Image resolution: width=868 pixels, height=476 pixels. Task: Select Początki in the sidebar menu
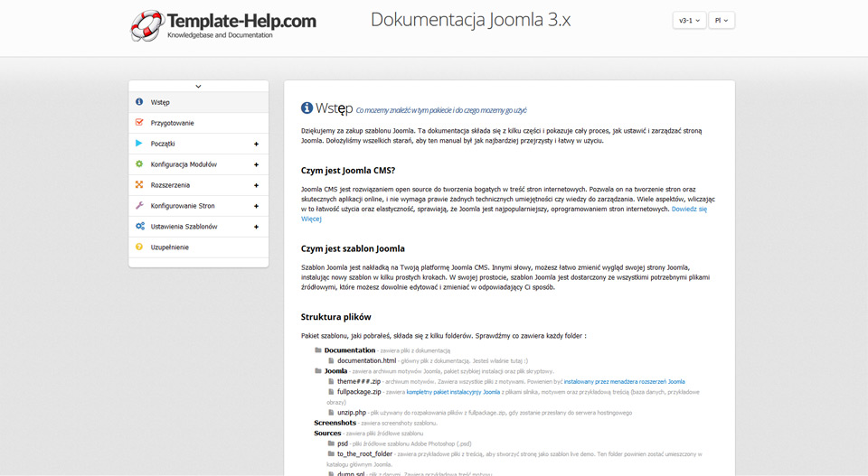(x=199, y=144)
